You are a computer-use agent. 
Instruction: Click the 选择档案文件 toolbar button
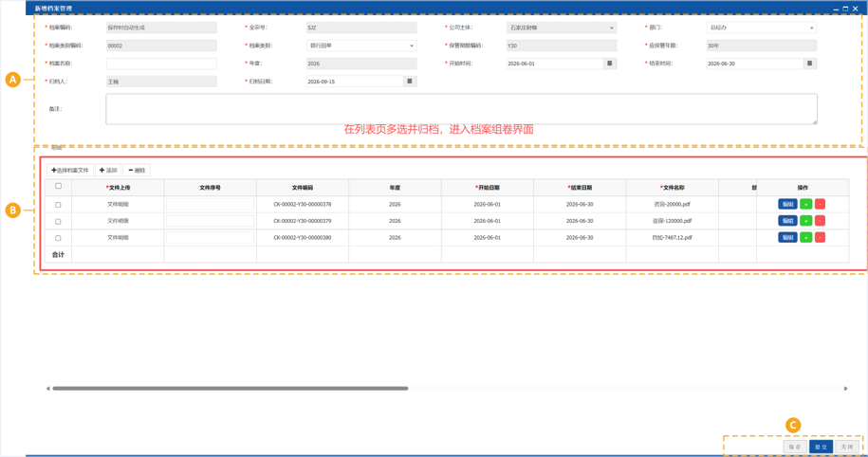[x=70, y=171]
